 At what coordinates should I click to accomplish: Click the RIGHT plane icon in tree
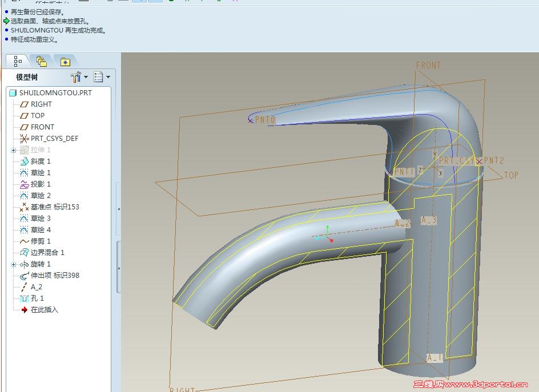click(x=24, y=104)
